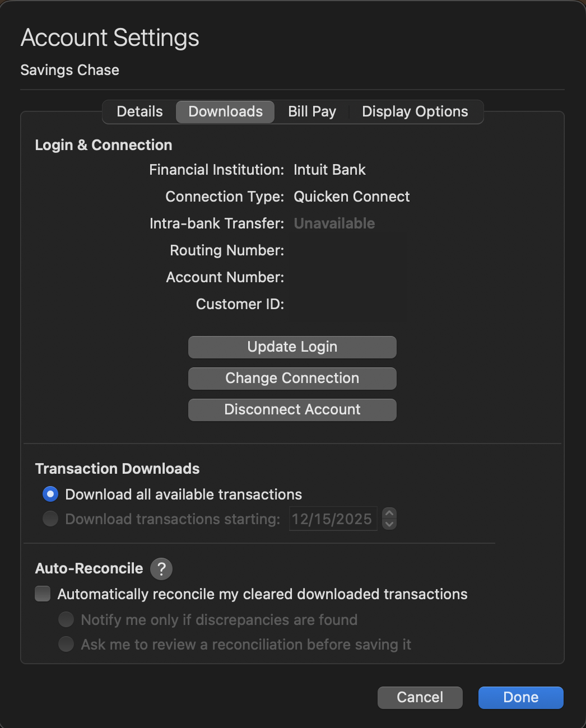Open the Bill Pay tab
Viewport: 586px width, 728px height.
[311, 111]
